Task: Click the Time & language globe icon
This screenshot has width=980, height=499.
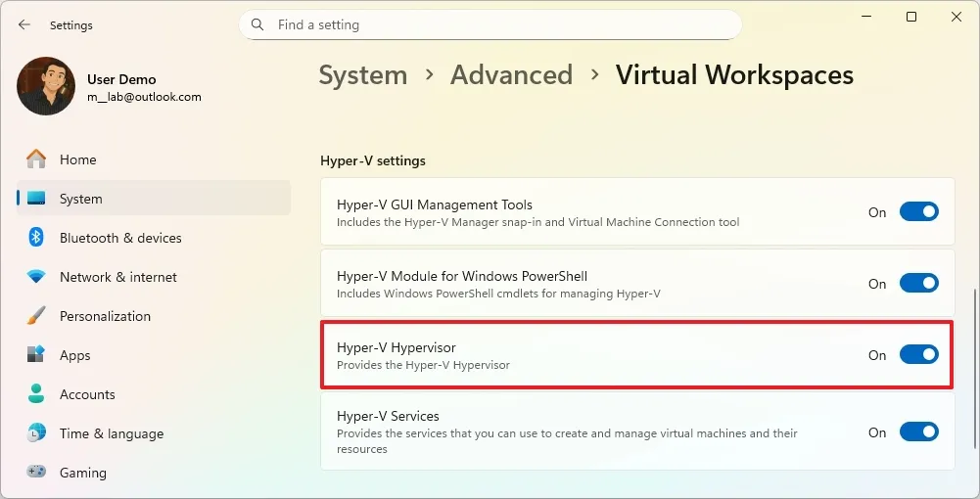Action: coord(36,432)
